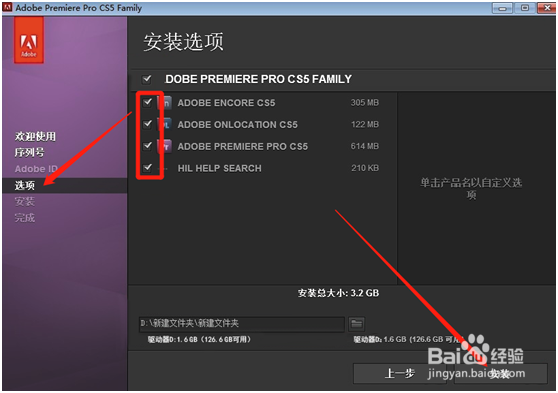Screen dimensions: 558x393
Task: Click the ADOBE ENCORE CS5 product name
Action: [x=226, y=103]
